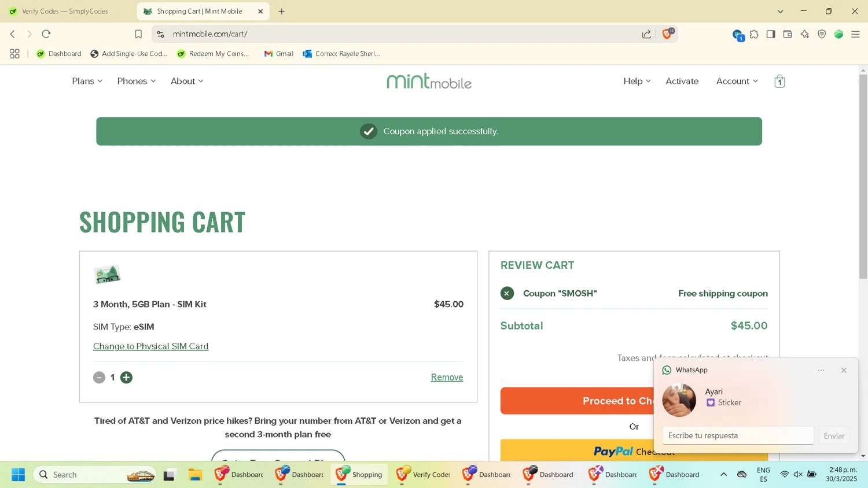
Task: Click the address bar URL field
Action: click(399, 34)
